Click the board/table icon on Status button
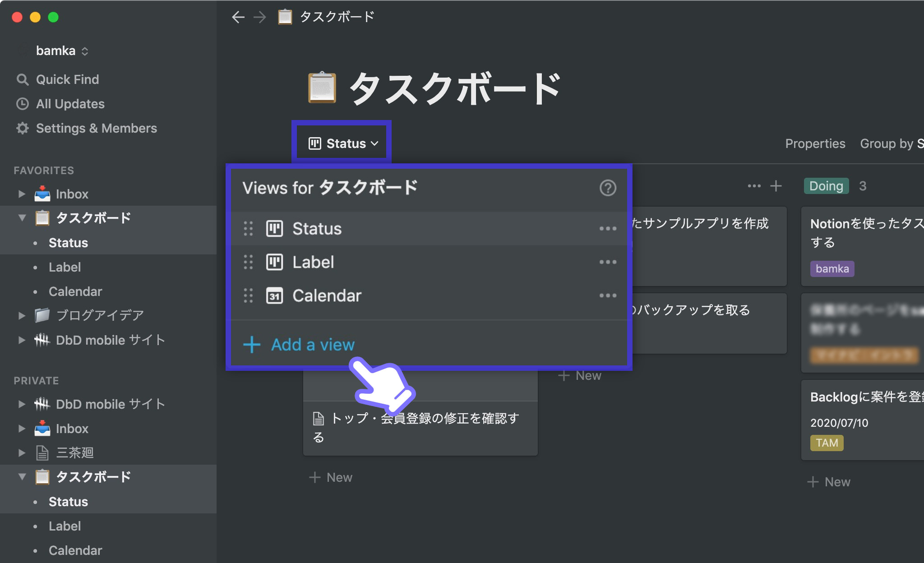 click(315, 143)
